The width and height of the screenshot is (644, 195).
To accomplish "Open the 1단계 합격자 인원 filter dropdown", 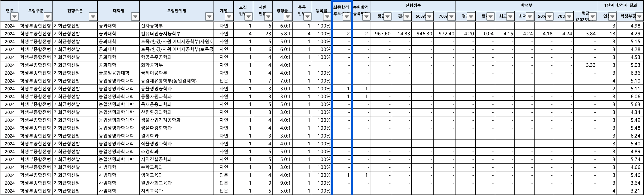I will click(612, 16).
